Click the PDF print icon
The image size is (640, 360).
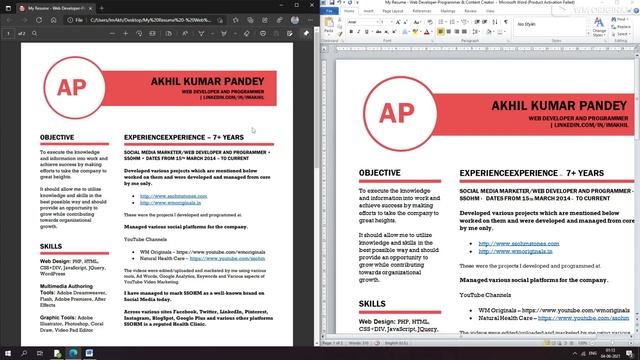(x=263, y=33)
